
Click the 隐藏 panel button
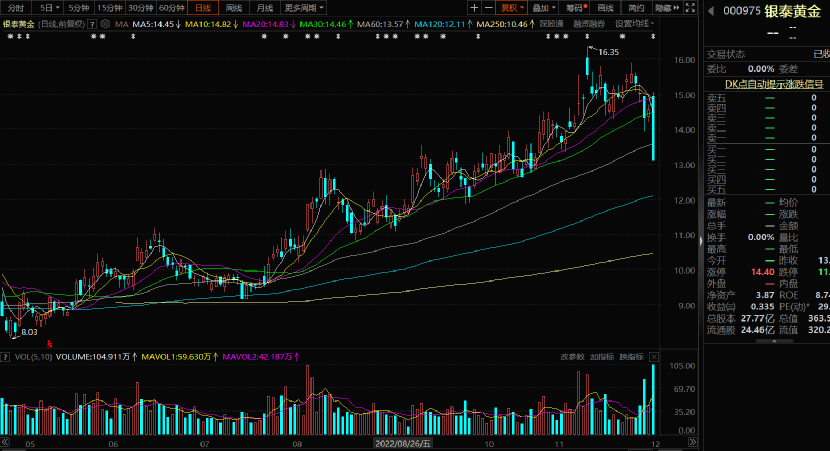667,8
